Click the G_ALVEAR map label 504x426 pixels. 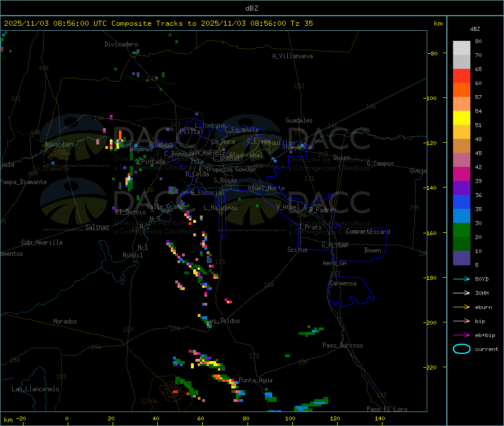click(335, 245)
